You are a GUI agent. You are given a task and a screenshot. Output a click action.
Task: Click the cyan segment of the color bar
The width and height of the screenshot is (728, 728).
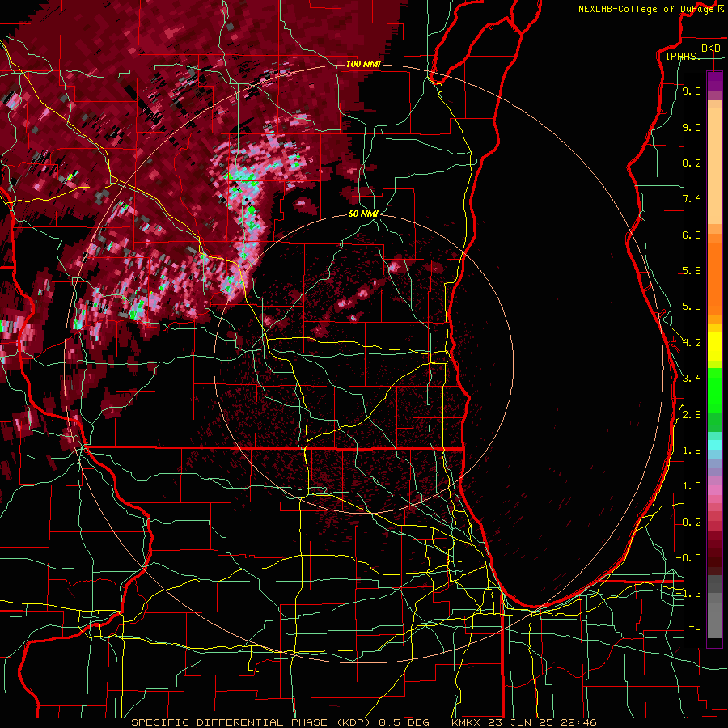coord(714,445)
